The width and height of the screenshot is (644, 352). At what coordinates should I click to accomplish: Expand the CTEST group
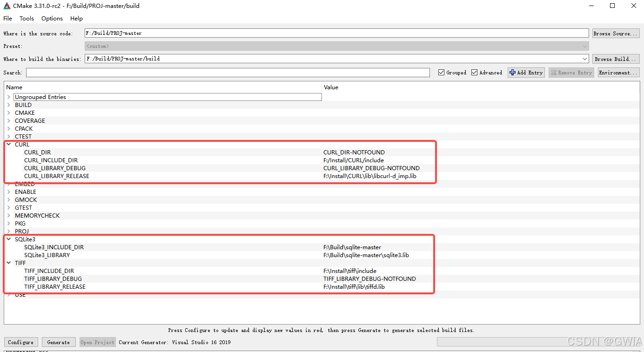[9, 137]
